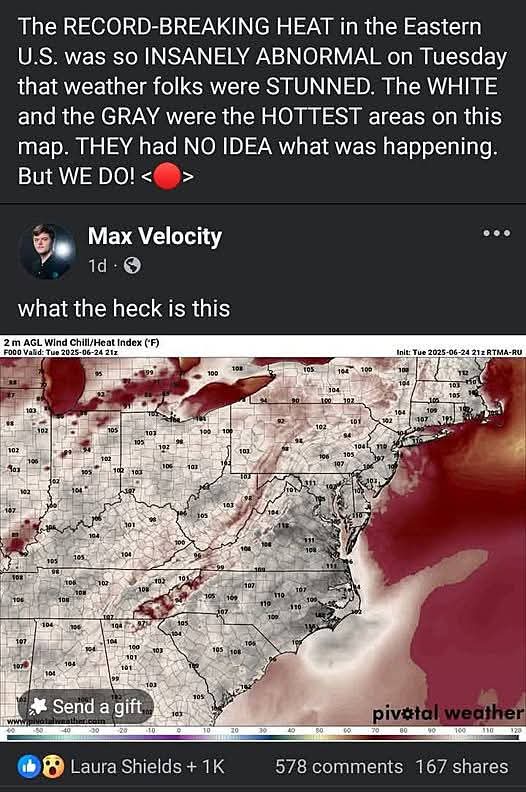Click Max Velocity's profile picture

tap(46, 251)
